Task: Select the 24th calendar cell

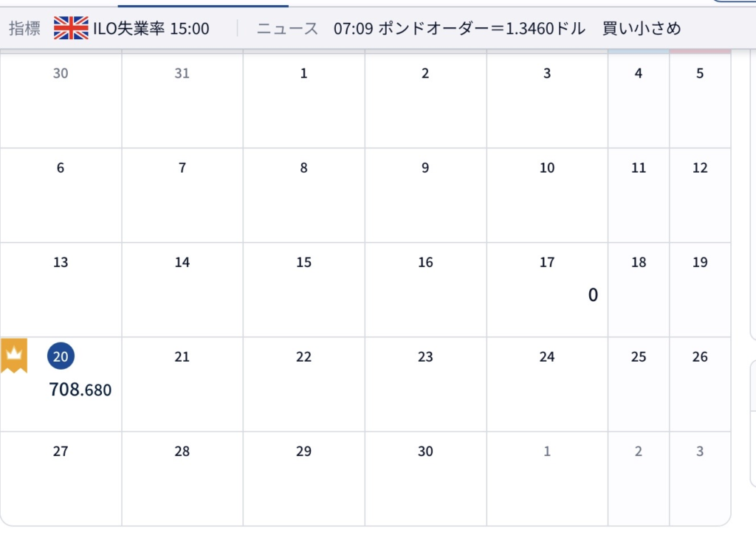Action: tap(546, 383)
